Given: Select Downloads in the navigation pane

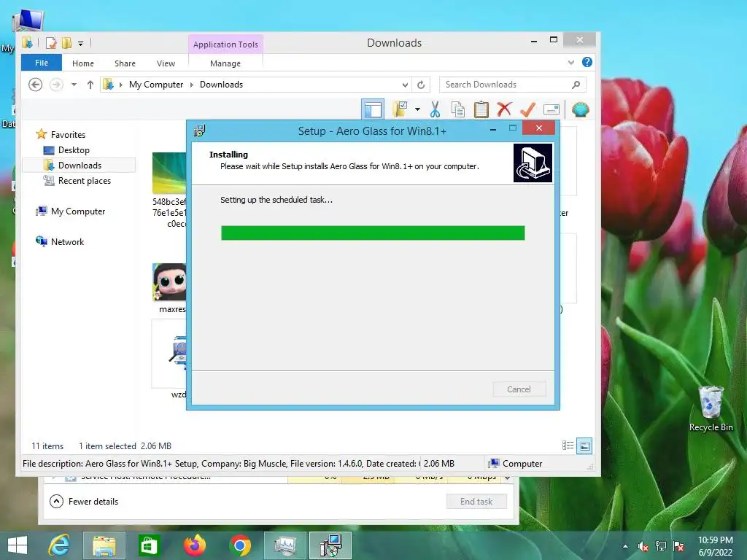Looking at the screenshot, I should click(x=80, y=166).
